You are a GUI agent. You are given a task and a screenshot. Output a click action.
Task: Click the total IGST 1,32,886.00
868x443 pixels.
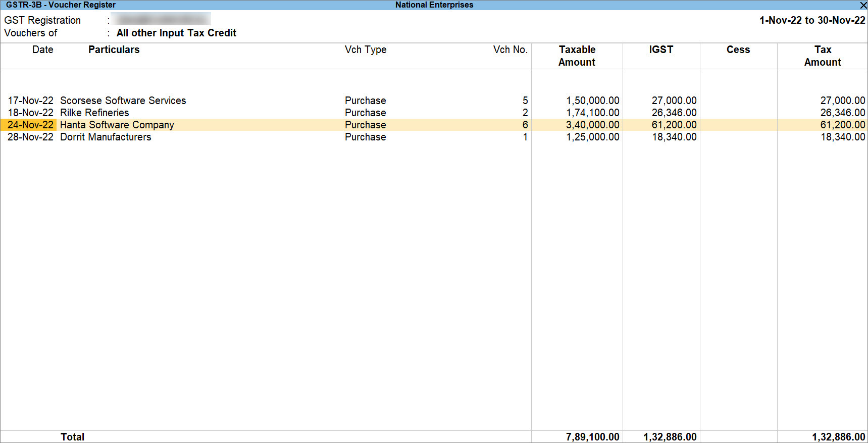[x=670, y=437]
